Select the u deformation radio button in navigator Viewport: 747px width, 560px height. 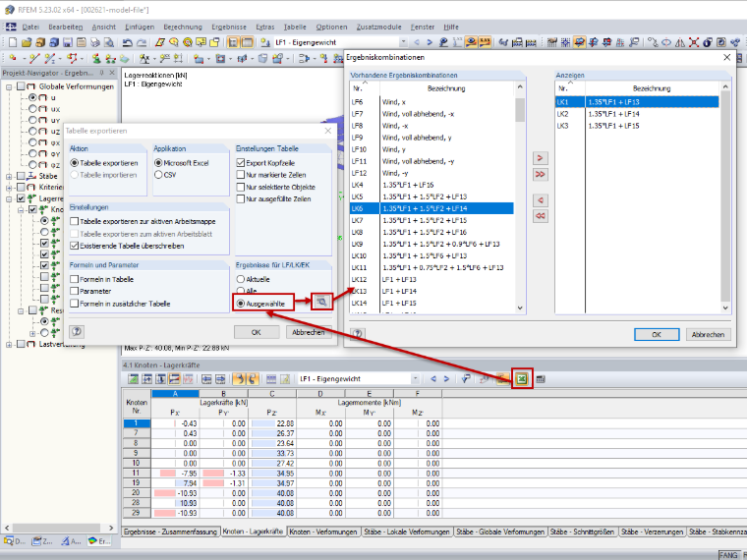pos(32,97)
